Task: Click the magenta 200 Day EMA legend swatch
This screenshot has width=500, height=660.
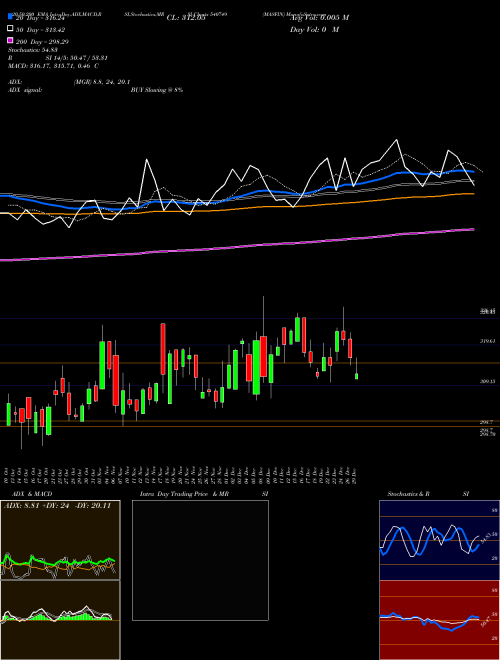Action: tap(11, 41)
